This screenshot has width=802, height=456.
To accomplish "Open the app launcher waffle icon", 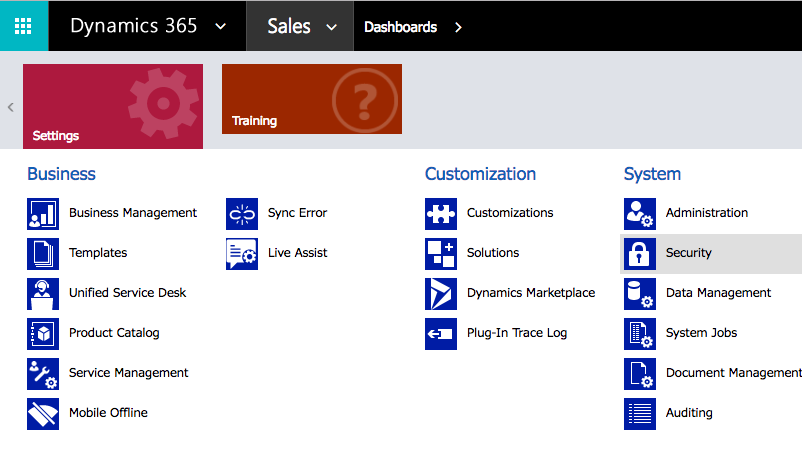I will pyautogui.click(x=23, y=26).
